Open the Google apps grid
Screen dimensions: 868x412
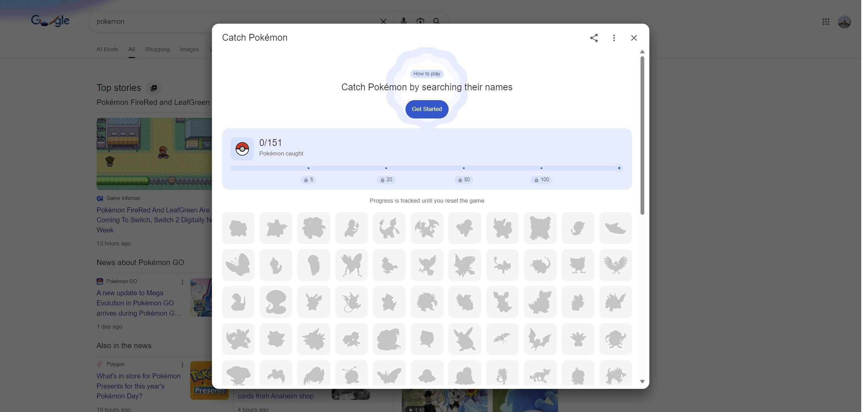click(x=826, y=22)
